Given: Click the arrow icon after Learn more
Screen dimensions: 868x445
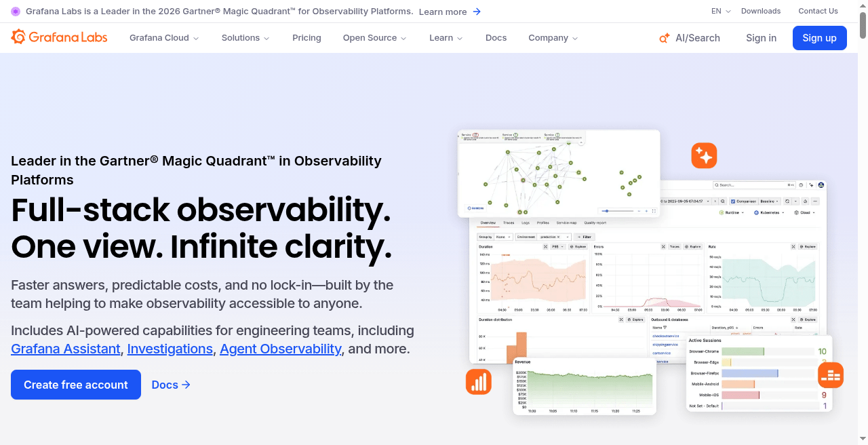Looking at the screenshot, I should [477, 12].
